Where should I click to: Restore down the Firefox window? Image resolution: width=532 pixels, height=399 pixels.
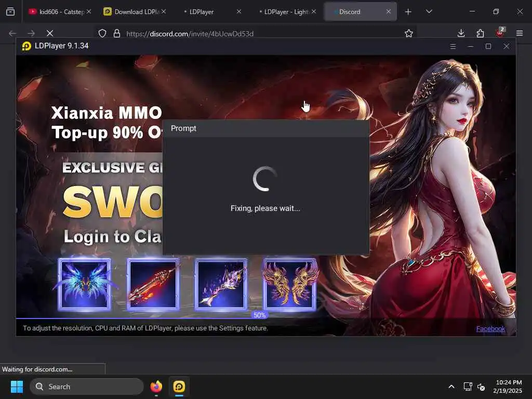coord(496,11)
